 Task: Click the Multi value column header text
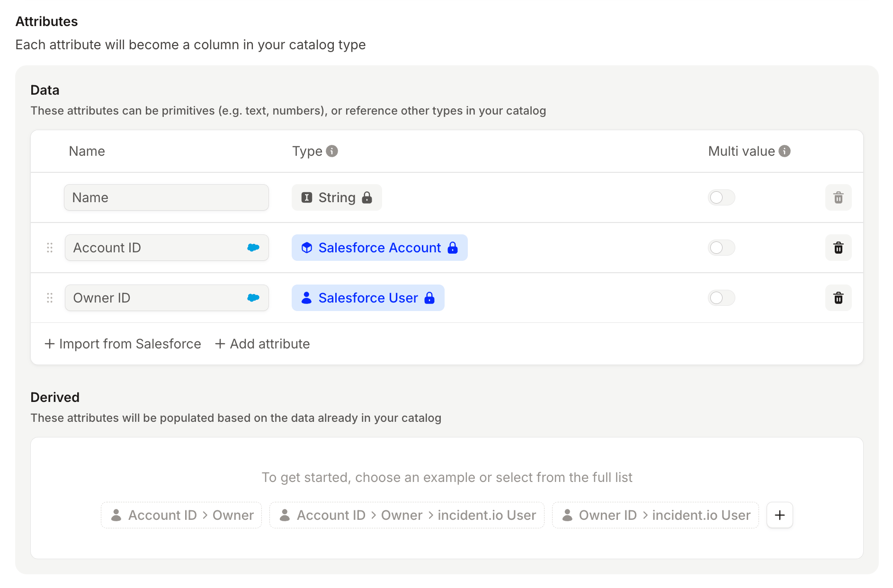point(741,151)
